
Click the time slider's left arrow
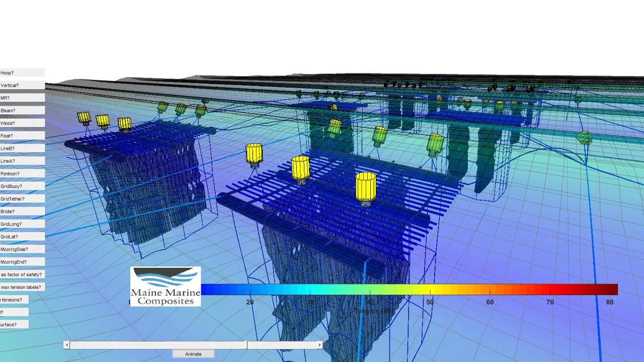[66, 345]
